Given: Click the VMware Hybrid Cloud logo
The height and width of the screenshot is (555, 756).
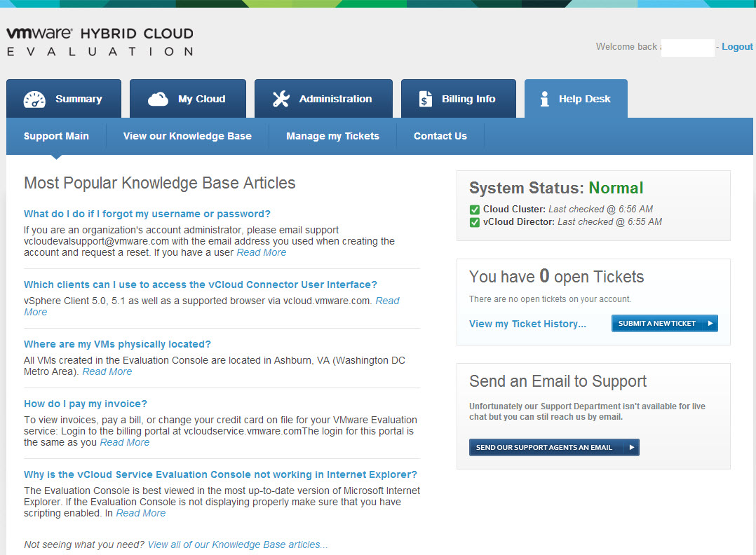Looking at the screenshot, I should point(100,42).
